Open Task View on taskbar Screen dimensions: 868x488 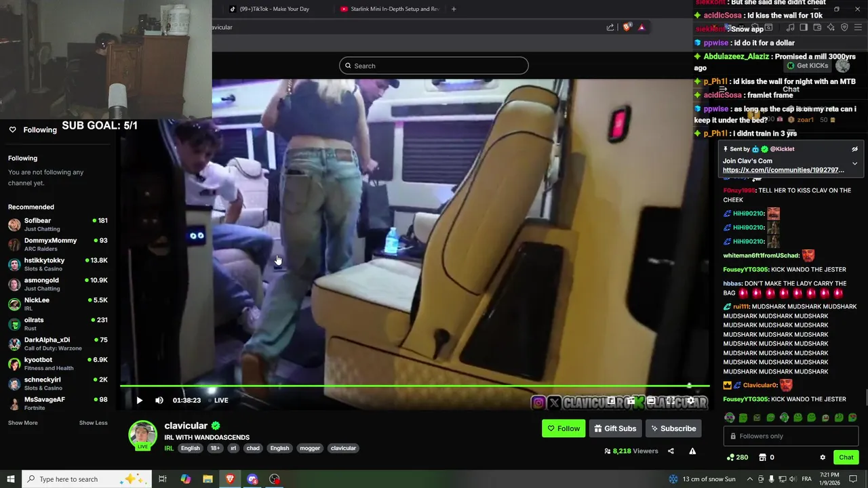163,479
